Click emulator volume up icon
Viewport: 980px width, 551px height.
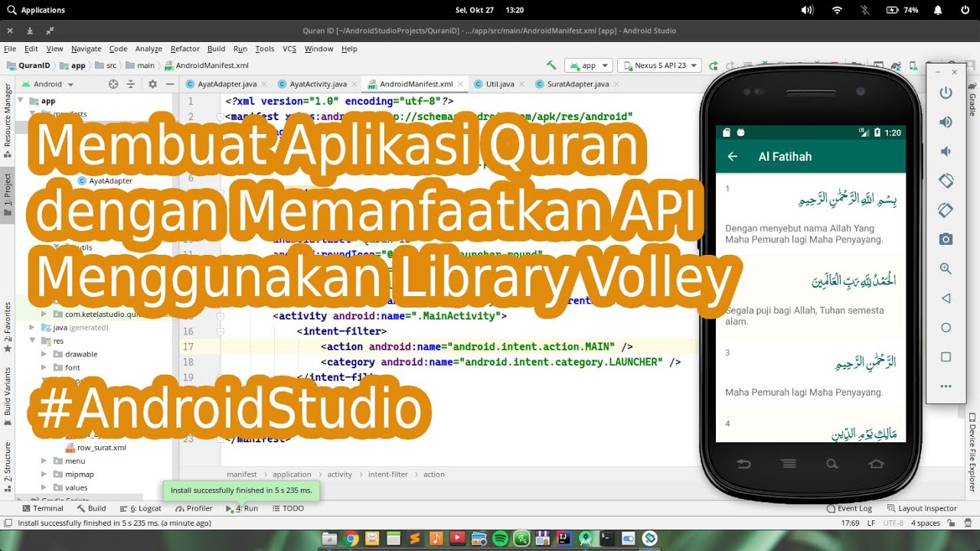pos(946,122)
